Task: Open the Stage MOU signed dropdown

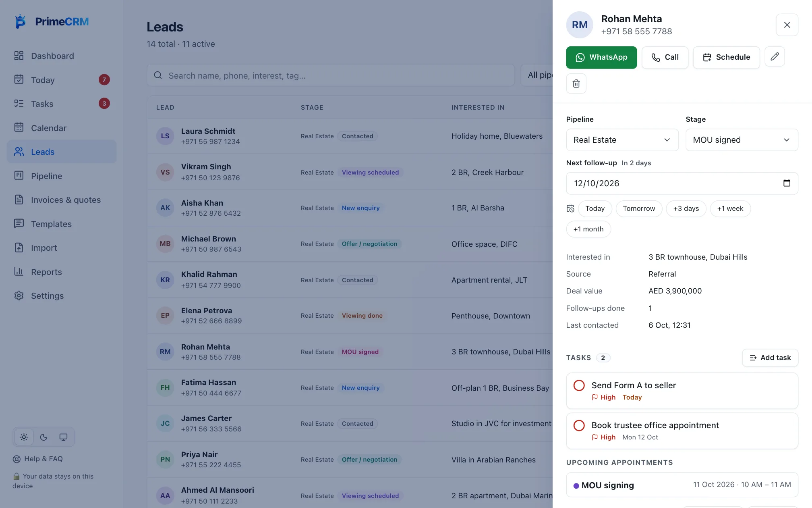Action: 742,140
